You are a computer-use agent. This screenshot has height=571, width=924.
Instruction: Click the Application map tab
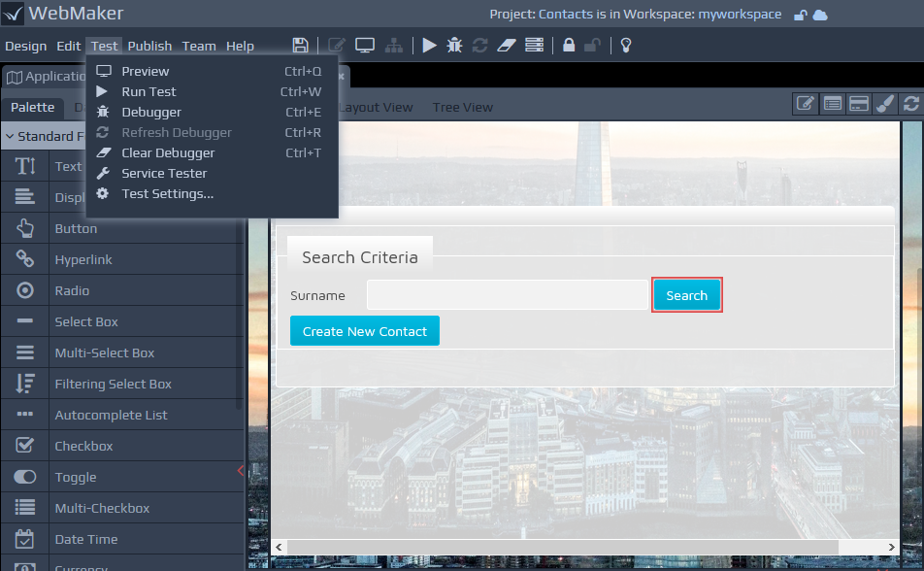click(46, 77)
